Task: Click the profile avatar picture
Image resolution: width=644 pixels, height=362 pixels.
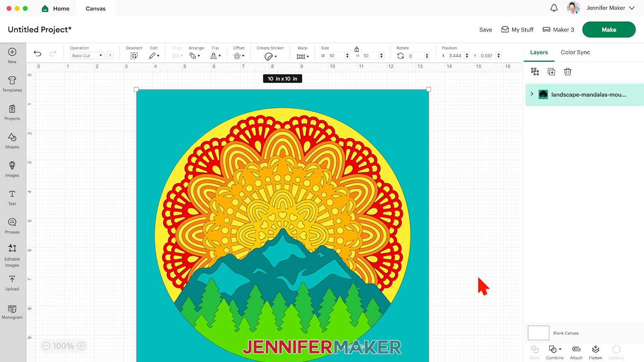Action: 573,8
